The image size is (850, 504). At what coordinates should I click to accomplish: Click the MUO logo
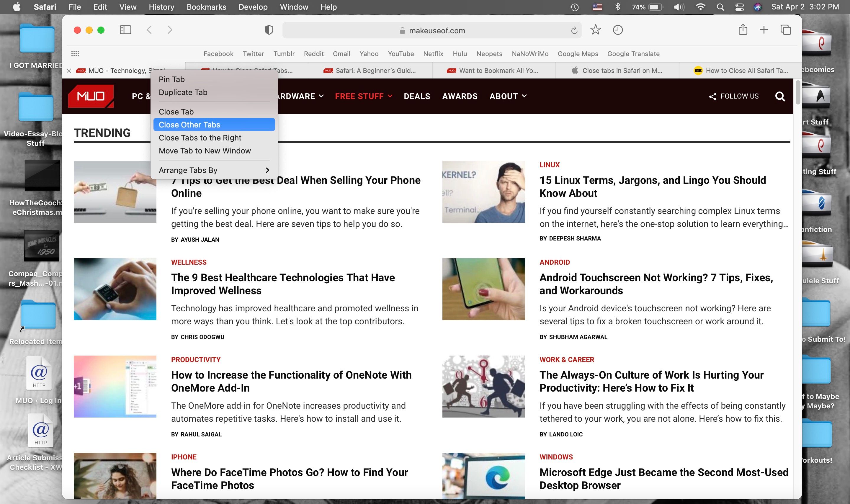(x=90, y=96)
